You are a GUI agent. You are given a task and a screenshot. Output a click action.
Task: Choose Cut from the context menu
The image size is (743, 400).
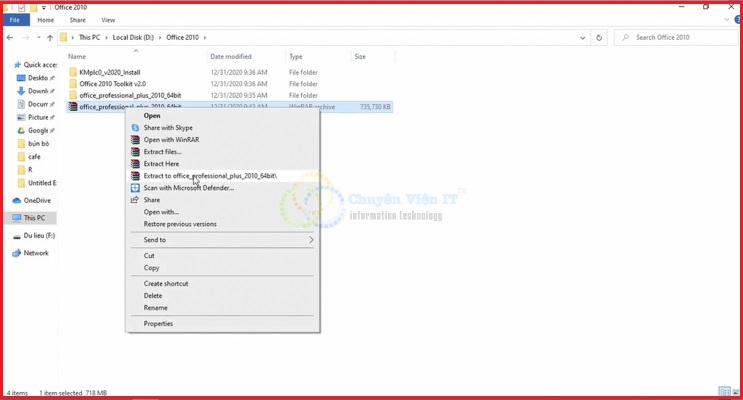[x=223, y=255]
